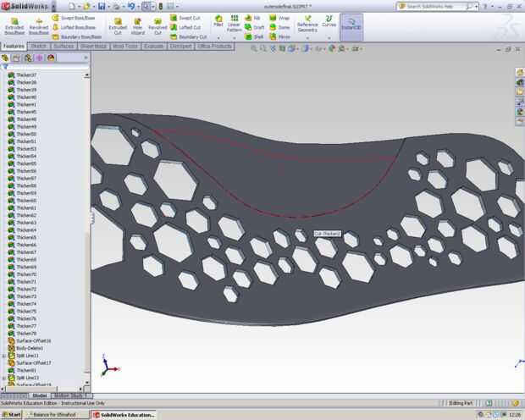Expand the Split Line13 tree item
Screen dimensions: 525x420
click(x=4, y=378)
